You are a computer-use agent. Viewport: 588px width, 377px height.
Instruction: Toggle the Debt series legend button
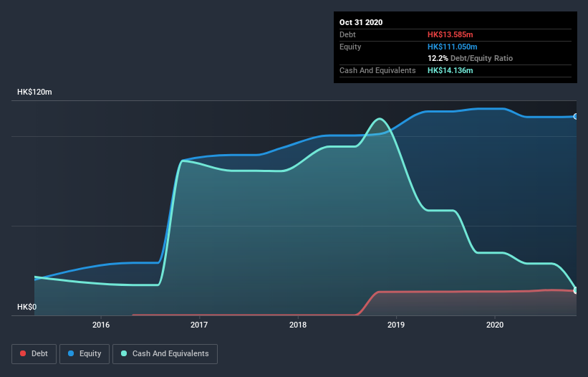pyautogui.click(x=34, y=354)
